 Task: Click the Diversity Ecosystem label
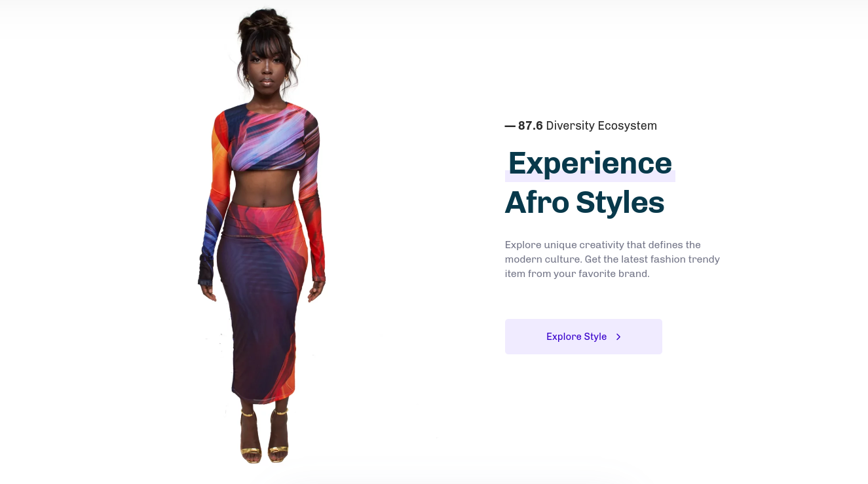pos(601,126)
